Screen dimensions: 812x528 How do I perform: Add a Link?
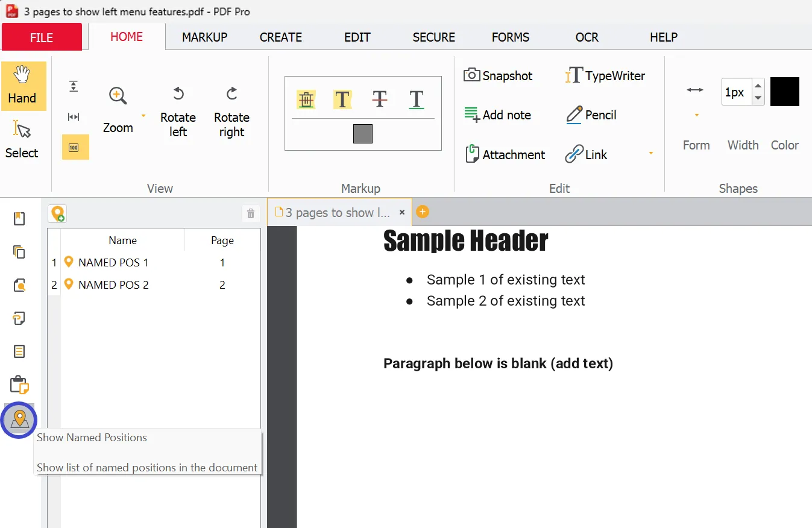586,154
